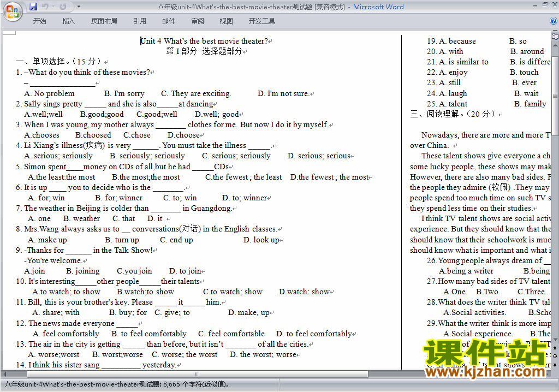Open the 引用 tab
This screenshot has width=559, height=392.
[x=140, y=21]
